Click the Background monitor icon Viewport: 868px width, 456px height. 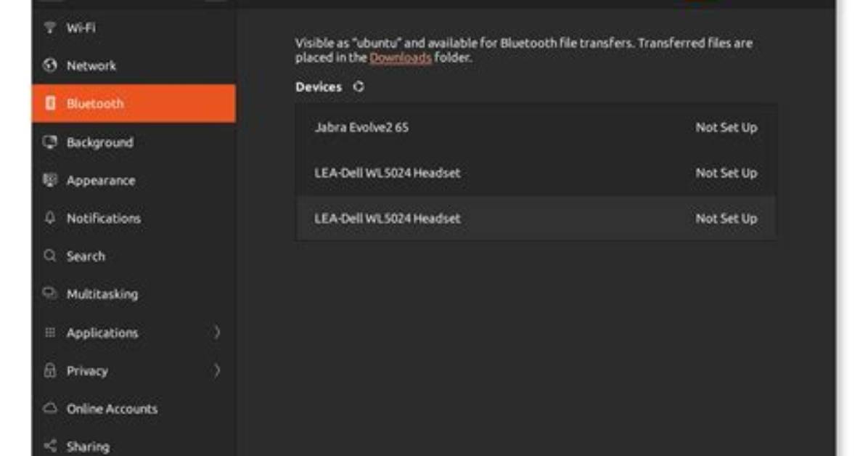pos(50,142)
